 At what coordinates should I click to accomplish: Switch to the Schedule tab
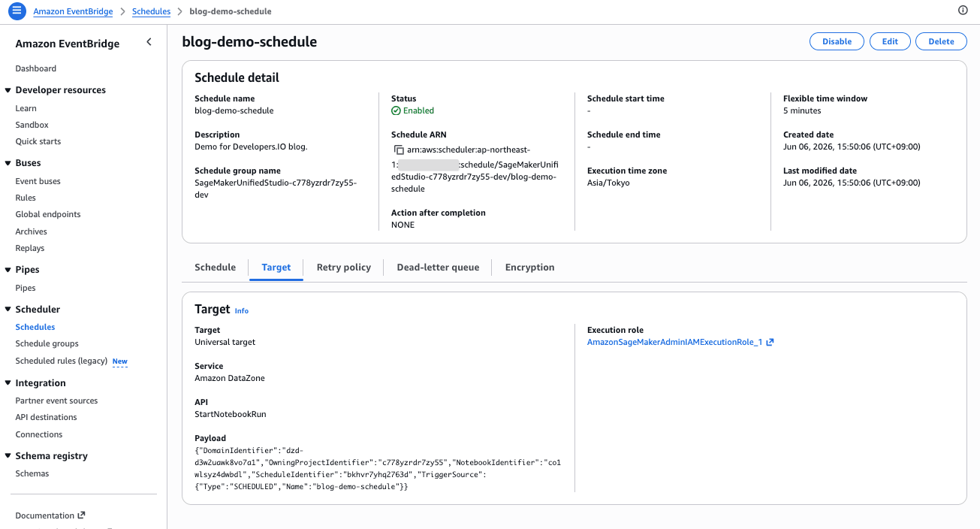215,268
